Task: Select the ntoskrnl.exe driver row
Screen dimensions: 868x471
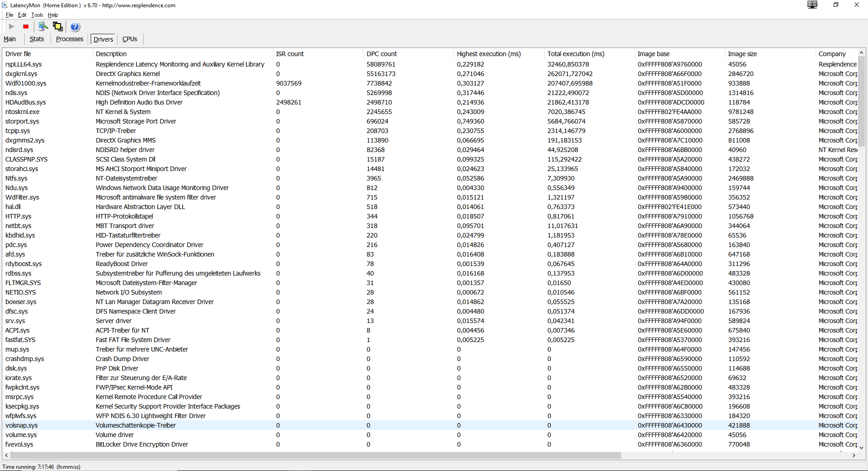Action: [430, 112]
